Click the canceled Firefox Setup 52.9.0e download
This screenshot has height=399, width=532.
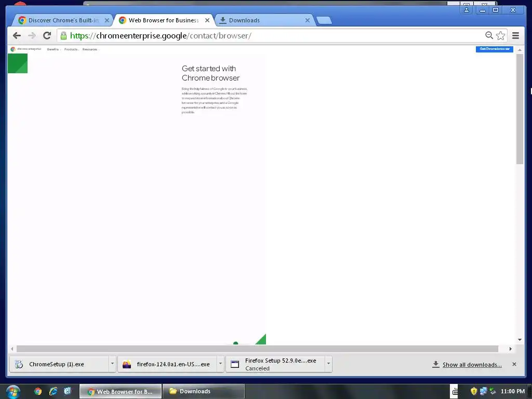[x=275, y=364]
